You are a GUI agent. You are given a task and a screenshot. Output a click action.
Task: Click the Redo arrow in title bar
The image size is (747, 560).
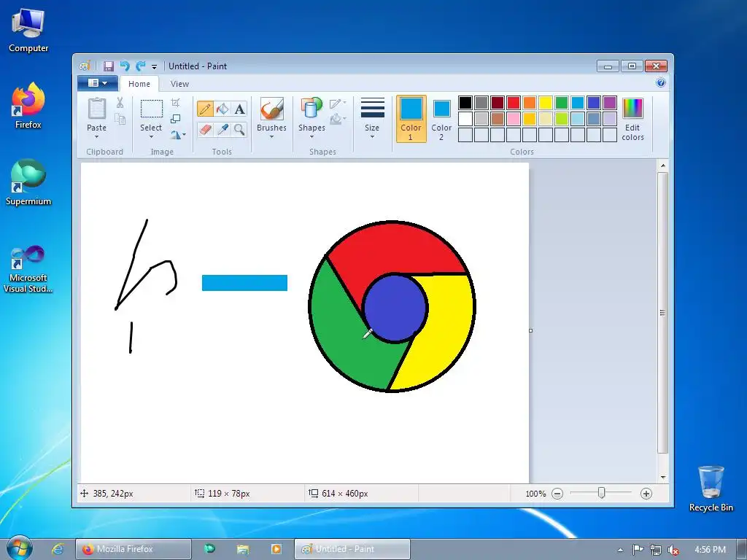click(x=141, y=66)
